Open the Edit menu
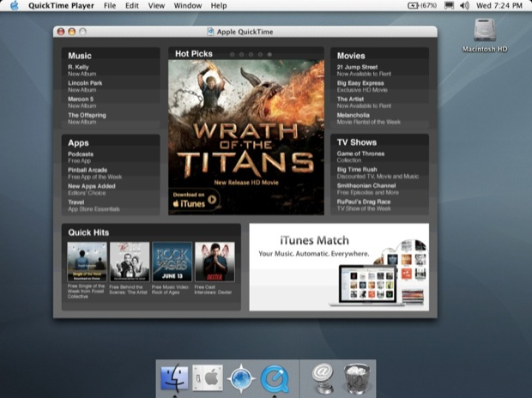The image size is (532, 398). click(x=132, y=5)
